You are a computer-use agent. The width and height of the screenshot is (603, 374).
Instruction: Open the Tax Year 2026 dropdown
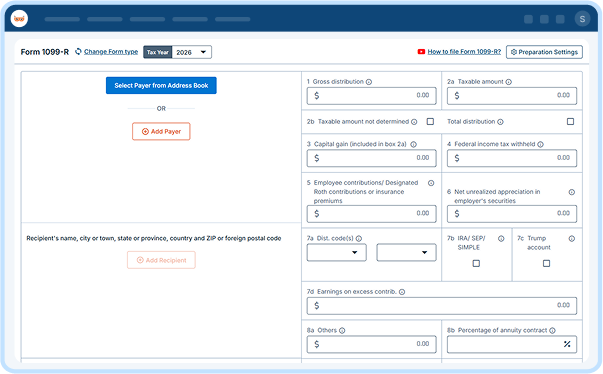[192, 52]
